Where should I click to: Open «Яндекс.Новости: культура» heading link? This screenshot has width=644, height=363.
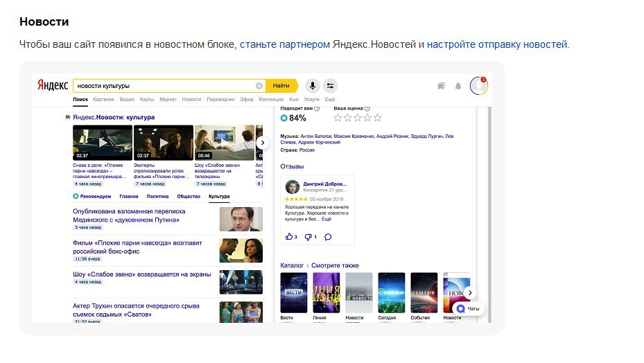(x=114, y=118)
